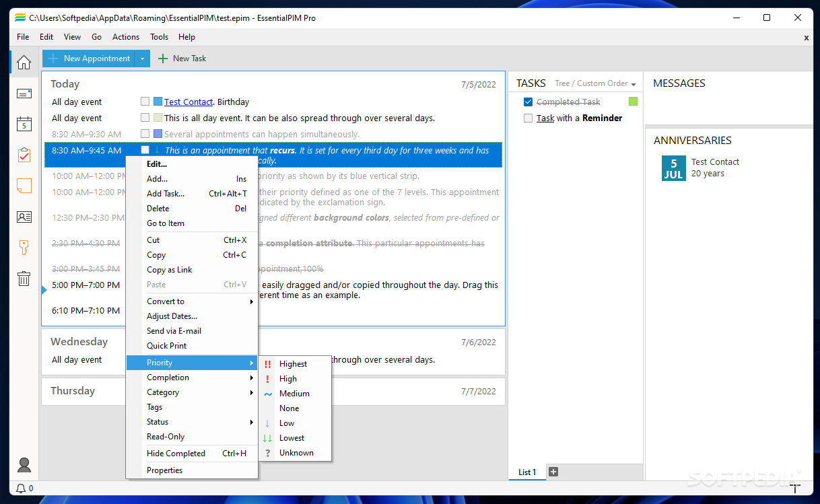Viewport: 820px width, 504px height.
Task: Open the Tree / Custom Order dropdown
Action: pyautogui.click(x=595, y=83)
